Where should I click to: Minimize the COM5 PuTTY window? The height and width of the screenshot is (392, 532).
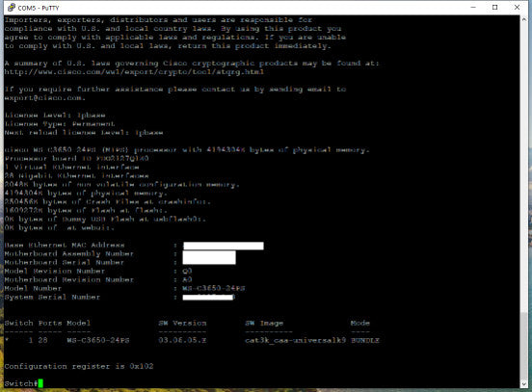(473, 7)
